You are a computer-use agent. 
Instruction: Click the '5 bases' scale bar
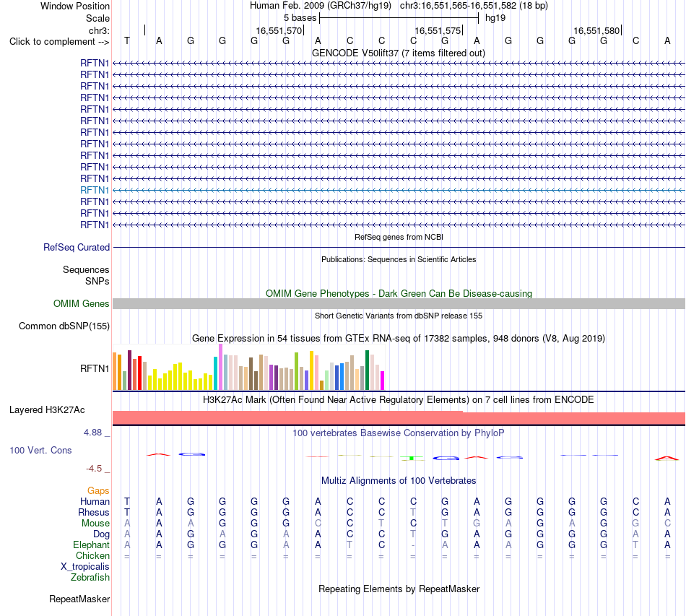click(399, 18)
